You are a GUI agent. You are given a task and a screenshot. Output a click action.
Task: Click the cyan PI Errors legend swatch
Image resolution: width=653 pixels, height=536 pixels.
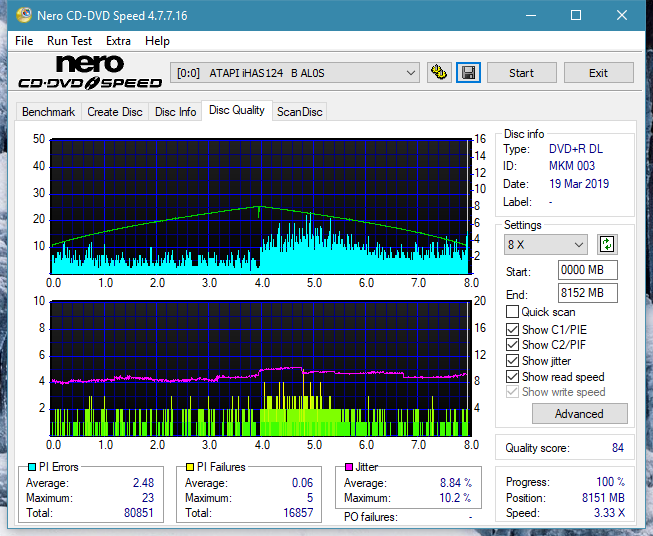pos(32,467)
